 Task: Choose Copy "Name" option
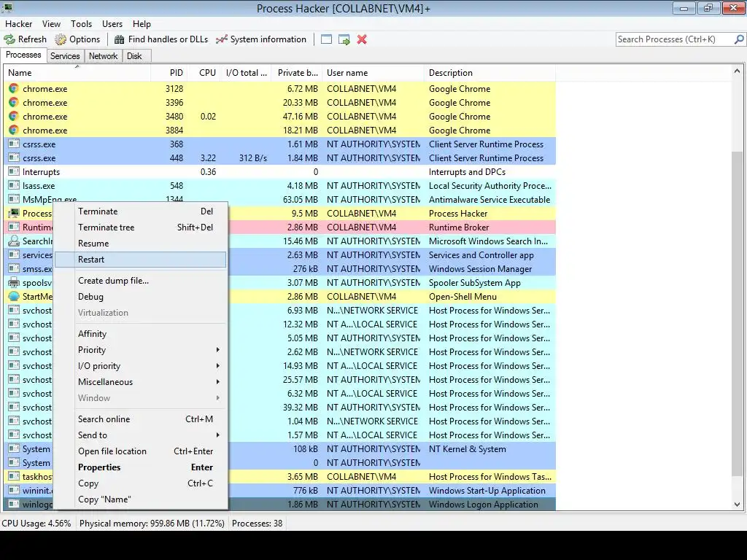(x=141, y=499)
